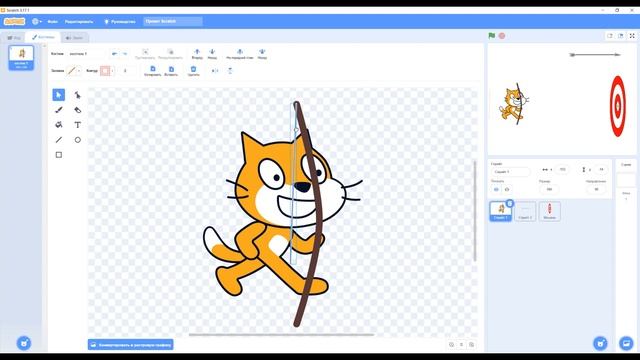
Task: Open the Tutorials menu item
Action: 120,22
